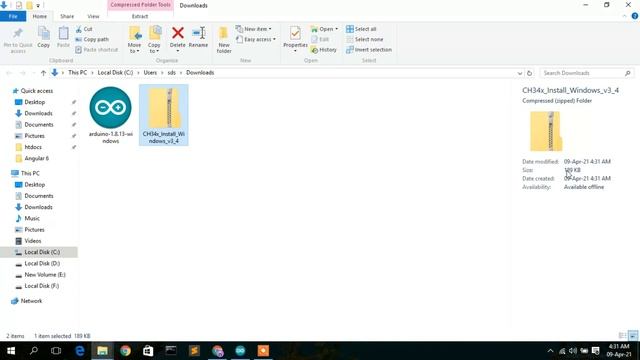Click Edit in the Open group
This screenshot has width=640, height=360.
coord(320,39)
